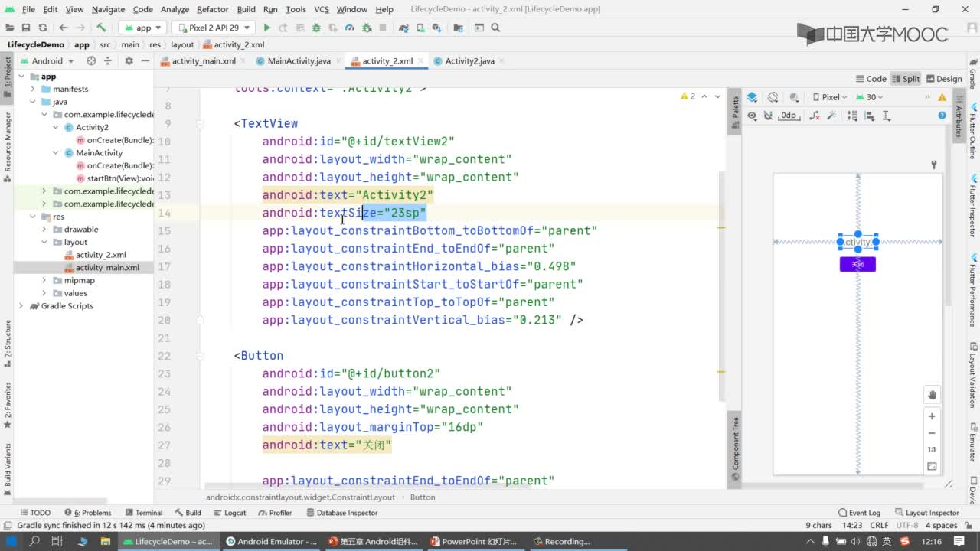
Task: Open the Android project view dropdown
Action: coord(47,60)
